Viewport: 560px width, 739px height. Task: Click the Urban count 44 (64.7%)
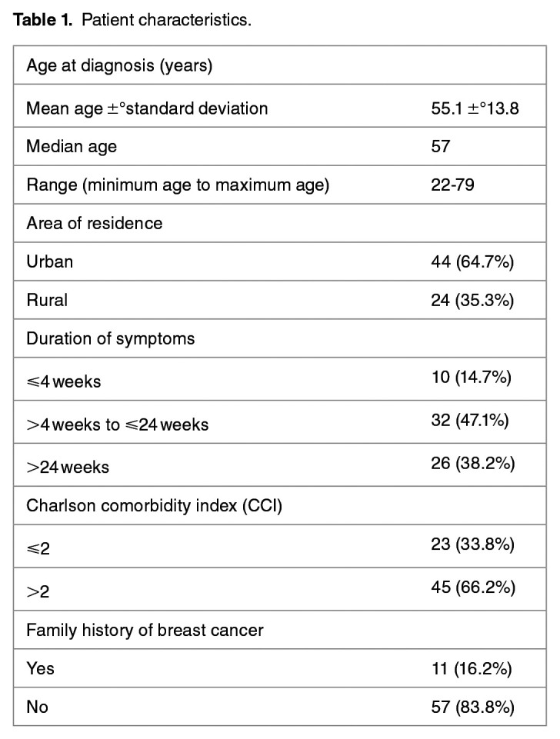tap(472, 261)
